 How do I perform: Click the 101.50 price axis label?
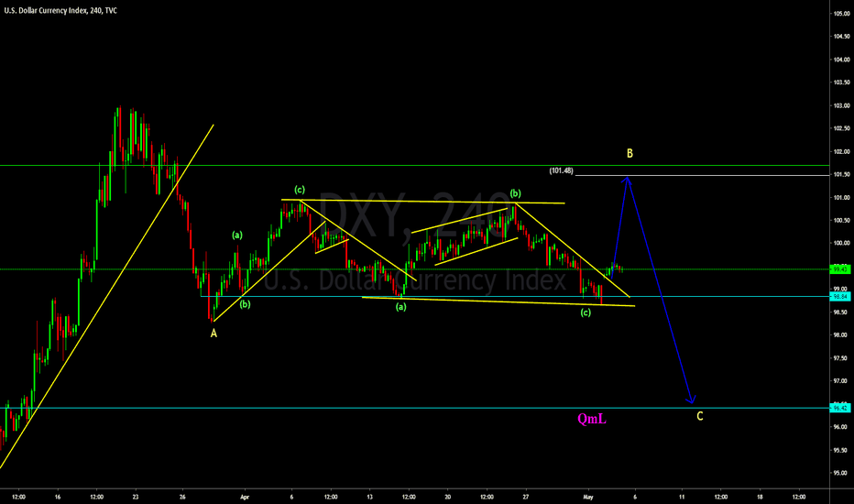click(841, 174)
